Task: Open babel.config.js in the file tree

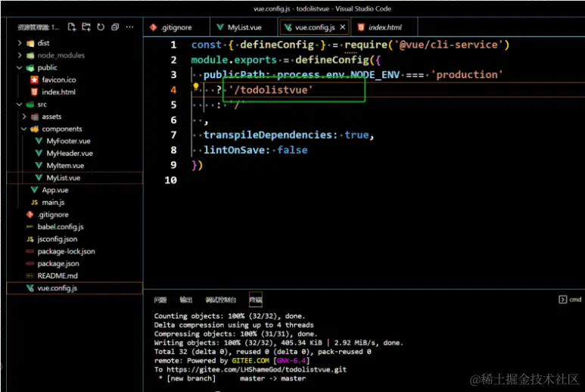Action: coord(61,227)
